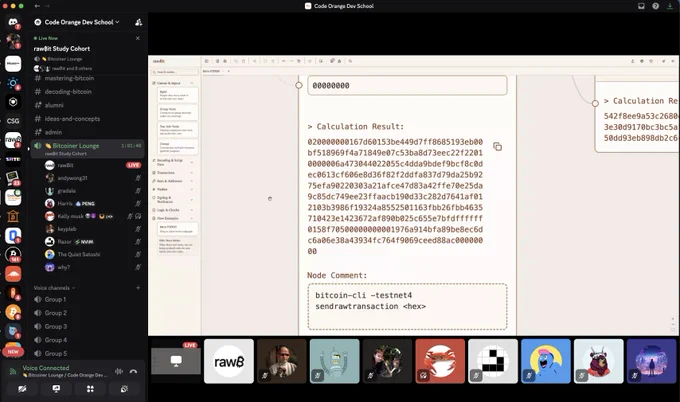
Task: Open the building-shaped server icon
Action: [x=13, y=216]
